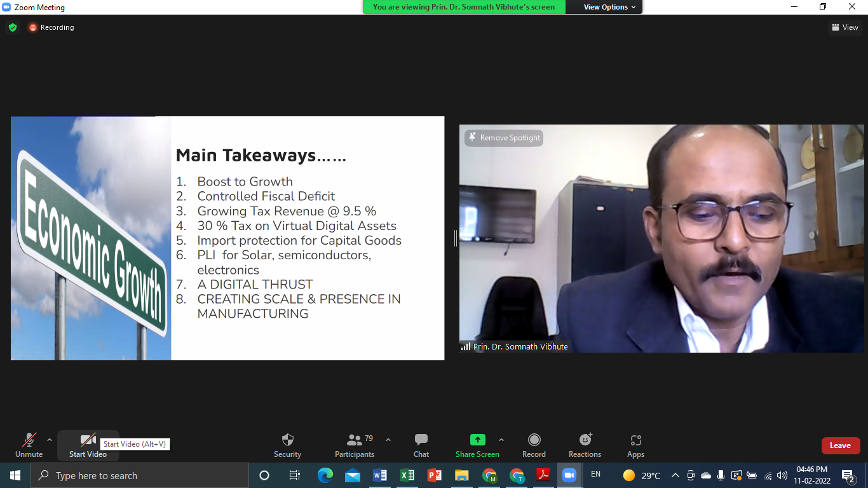Click the Windows taskbar search box
Viewport: 868px width, 488px height.
[x=140, y=475]
